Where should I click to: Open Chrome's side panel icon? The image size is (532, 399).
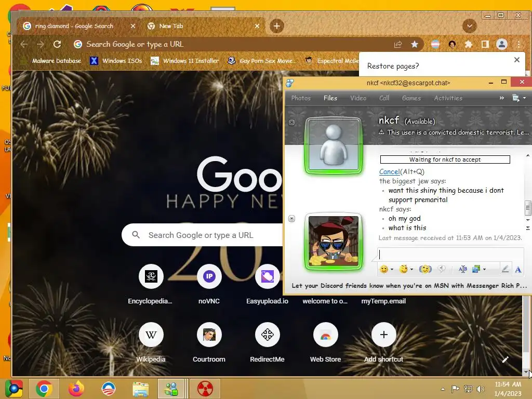coord(485,45)
